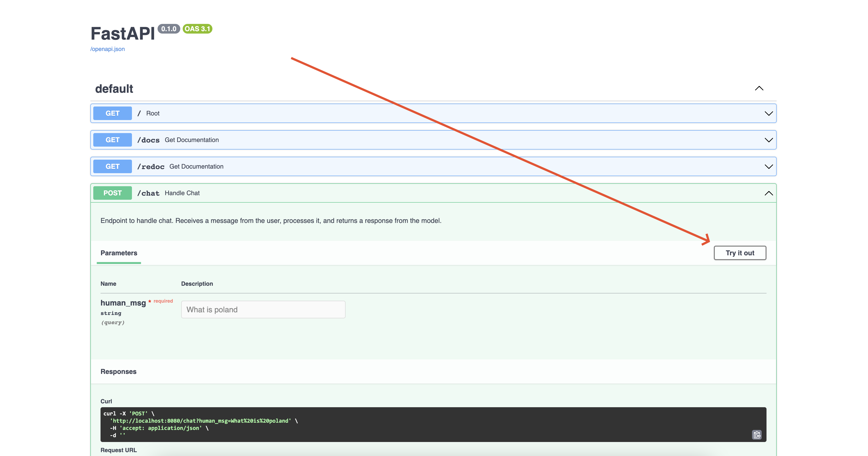Copy the curl command to clipboard

[756, 435]
